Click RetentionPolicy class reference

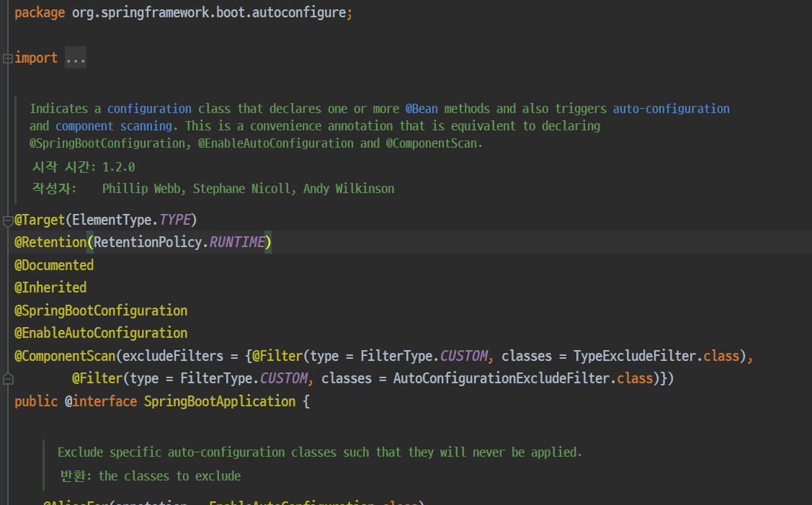pos(148,242)
